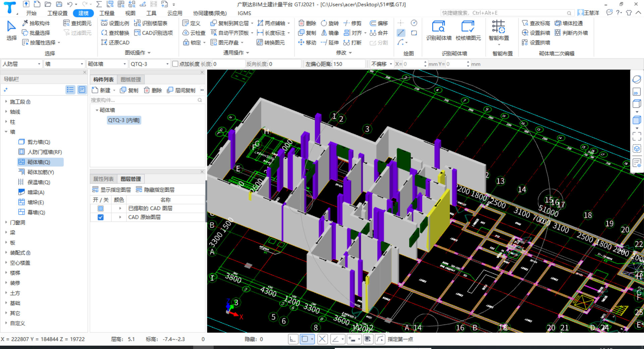This screenshot has height=349, width=644.
Task: Click the 删除 delete tool in ribbon
Action: coord(308,23)
